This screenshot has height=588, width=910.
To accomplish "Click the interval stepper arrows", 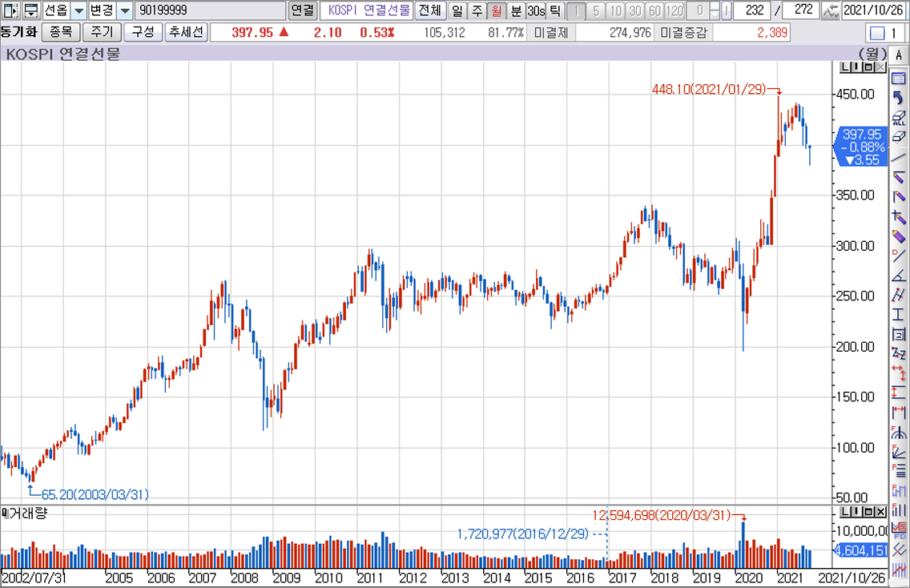I will click(715, 10).
